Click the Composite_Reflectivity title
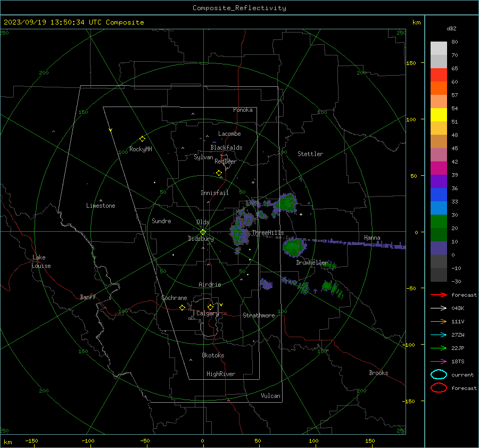Viewport: 479px width, 448px height. [239, 8]
